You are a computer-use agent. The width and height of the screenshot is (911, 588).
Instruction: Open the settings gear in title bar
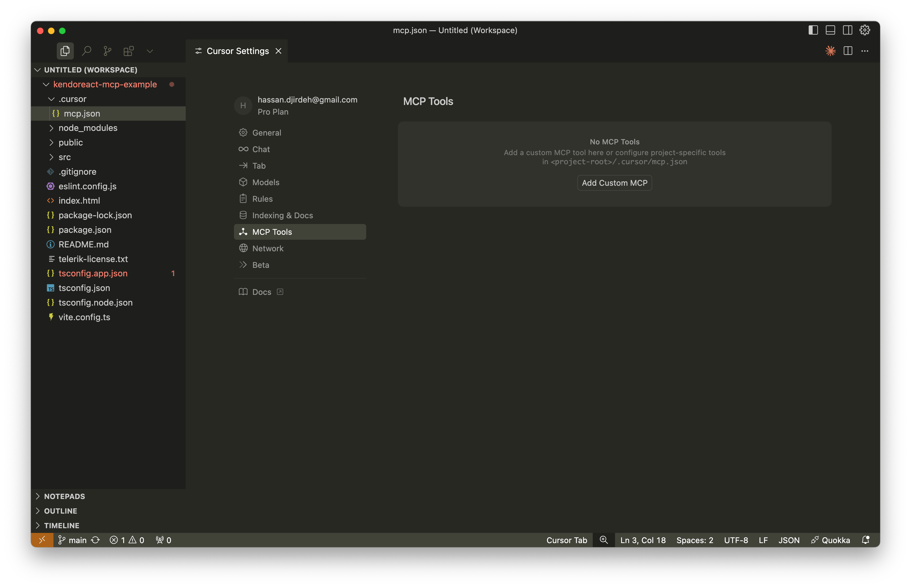tap(864, 30)
